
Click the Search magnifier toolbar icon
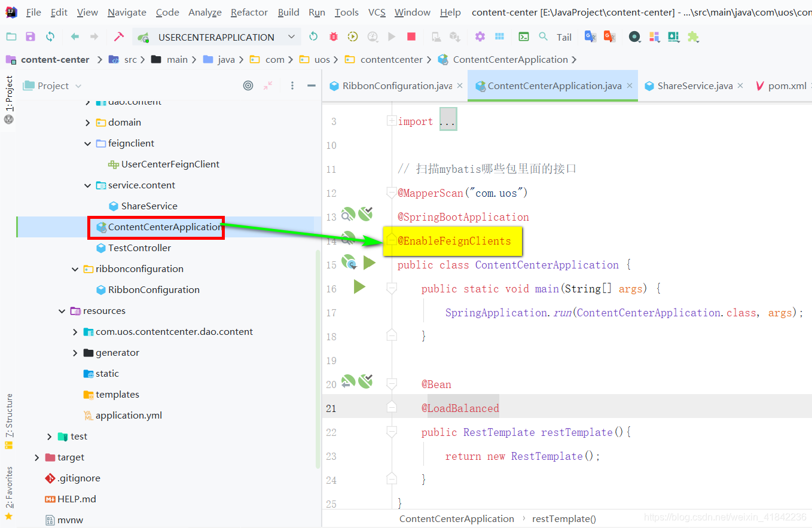point(543,37)
